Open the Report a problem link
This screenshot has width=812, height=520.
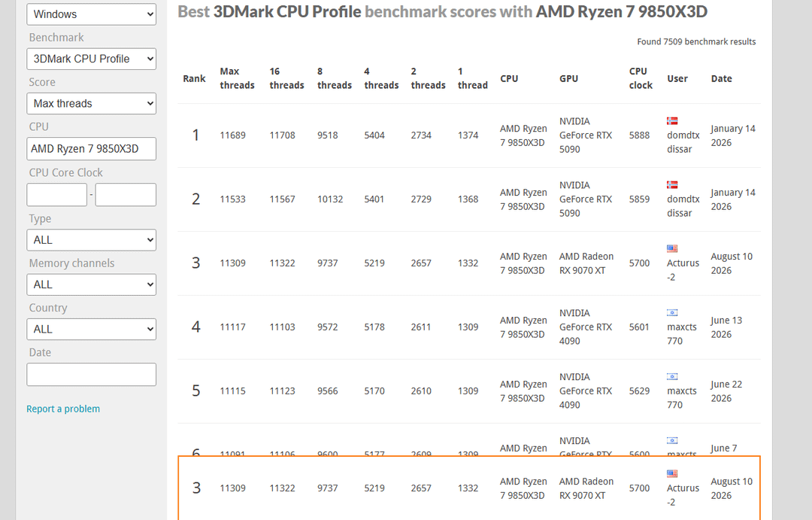coord(63,409)
